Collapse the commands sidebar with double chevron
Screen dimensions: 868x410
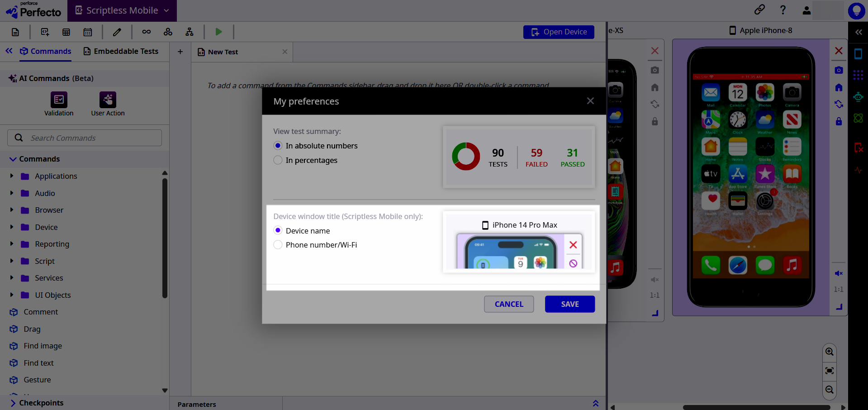(9, 51)
